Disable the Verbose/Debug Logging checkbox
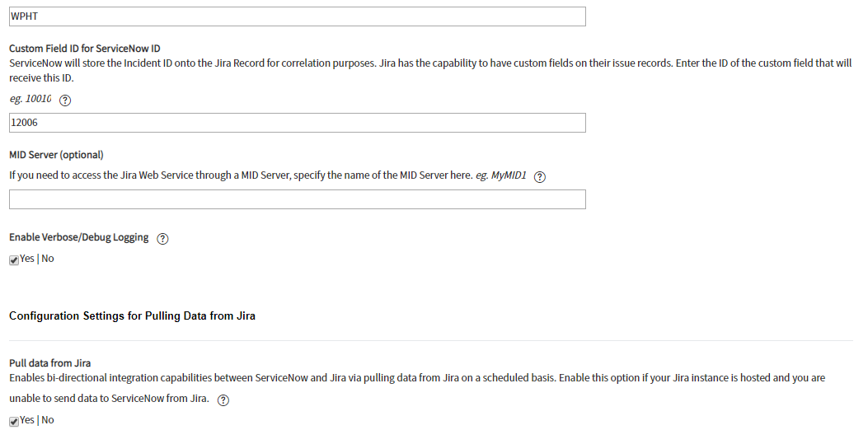868x430 pixels. pos(14,260)
